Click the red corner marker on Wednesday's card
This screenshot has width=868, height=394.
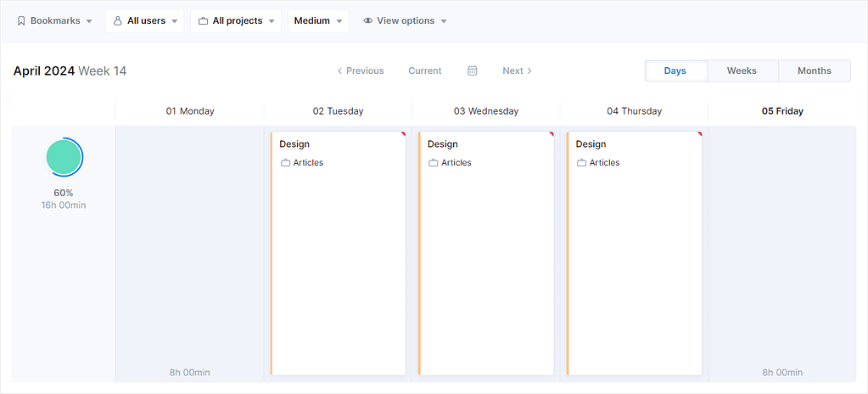coord(552,133)
